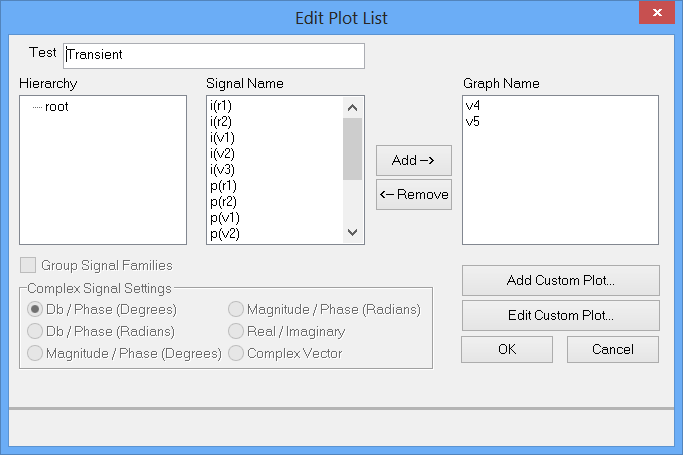
Task: Toggle the Group Signal Families checkbox
Action: coord(27,266)
